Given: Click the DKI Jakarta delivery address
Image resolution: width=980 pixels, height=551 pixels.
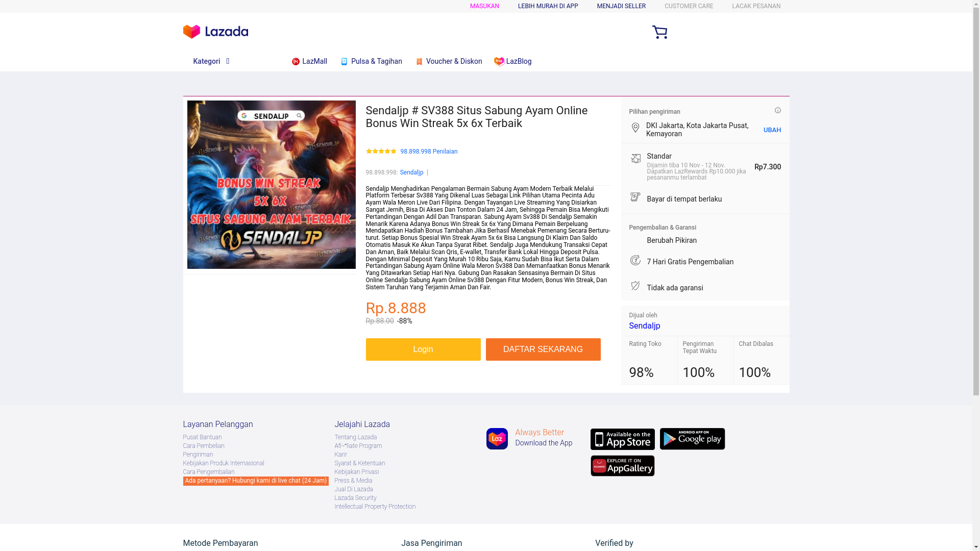Looking at the screenshot, I should (697, 130).
